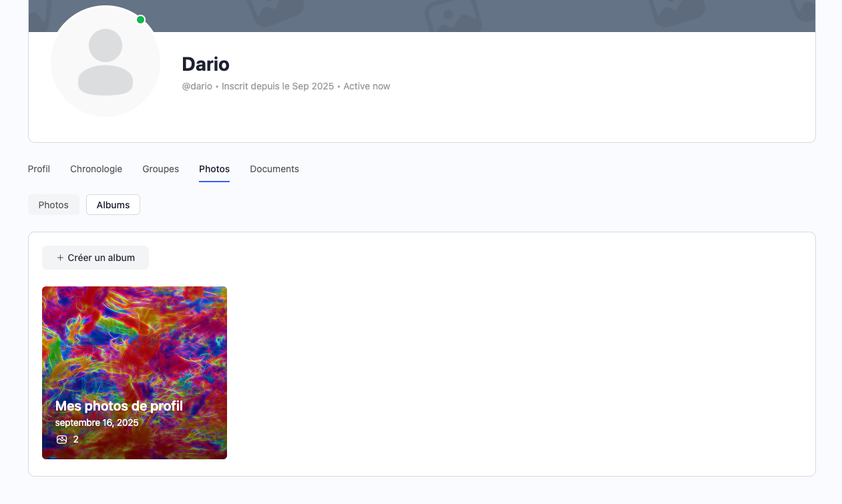Click the photo count icon on the album
The height and width of the screenshot is (504, 842).
(62, 439)
